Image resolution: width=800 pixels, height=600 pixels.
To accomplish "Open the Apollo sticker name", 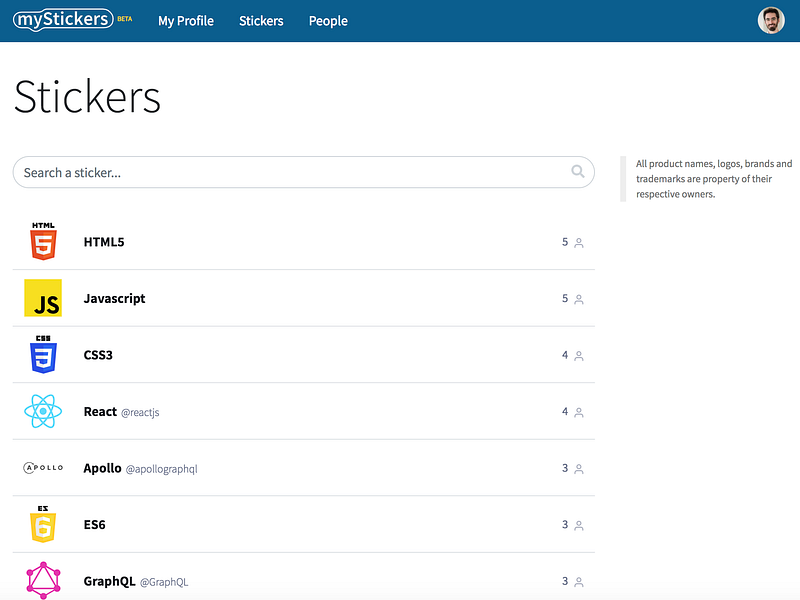I will pyautogui.click(x=103, y=468).
